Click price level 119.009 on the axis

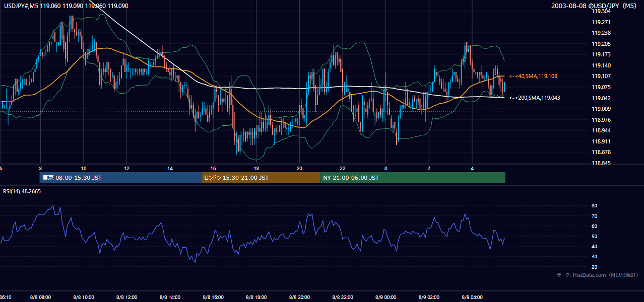pos(601,109)
